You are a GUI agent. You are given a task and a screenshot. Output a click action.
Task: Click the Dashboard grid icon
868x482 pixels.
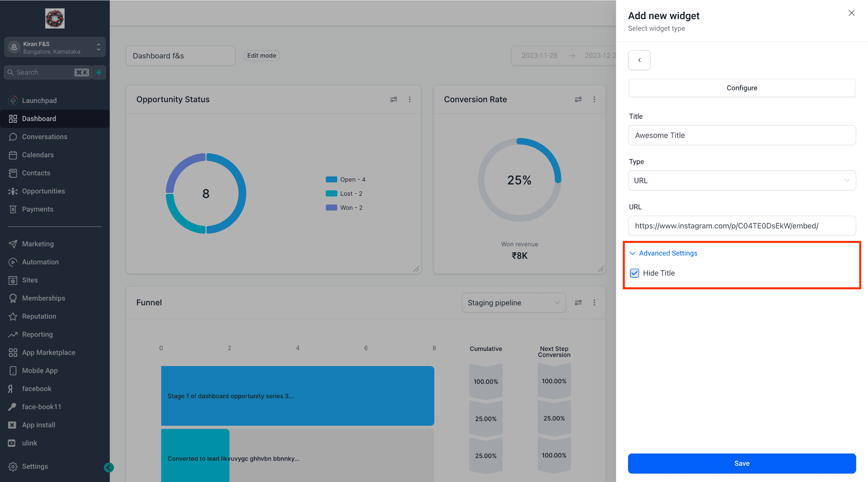[x=13, y=118]
